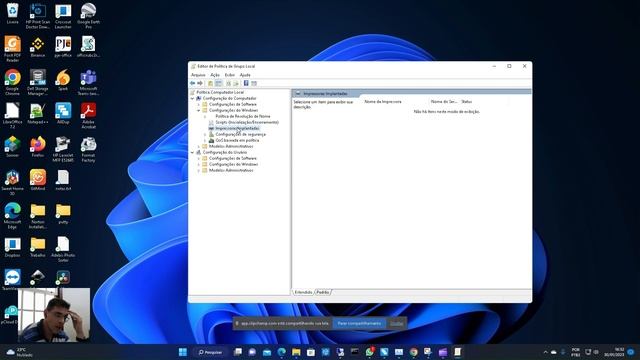The width and height of the screenshot is (640, 360).
Task: Collapse Configuração do Usuário node
Action: 192,152
